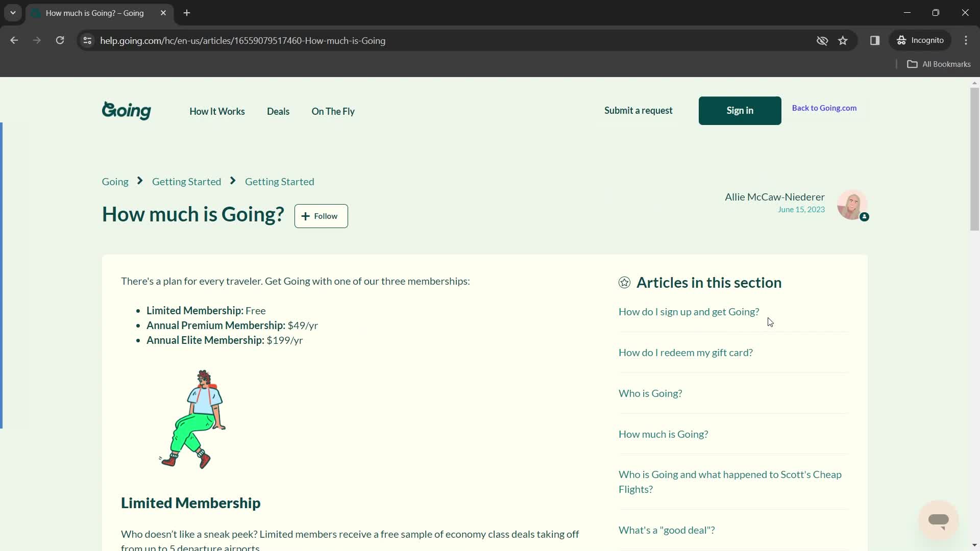Reload the page
The image size is (980, 551).
click(60, 40)
